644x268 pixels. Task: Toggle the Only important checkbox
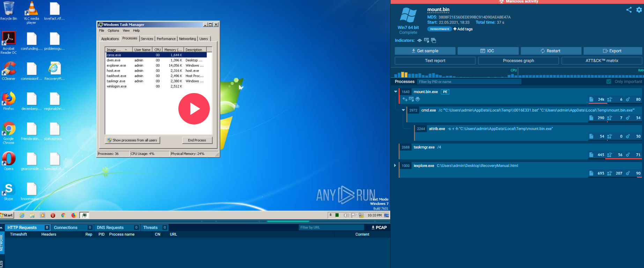(609, 82)
